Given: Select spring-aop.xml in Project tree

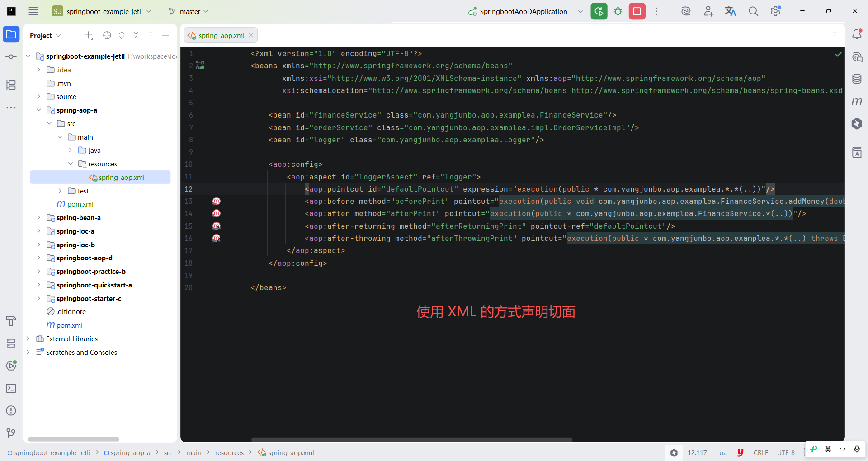Looking at the screenshot, I should [x=100, y=177].
